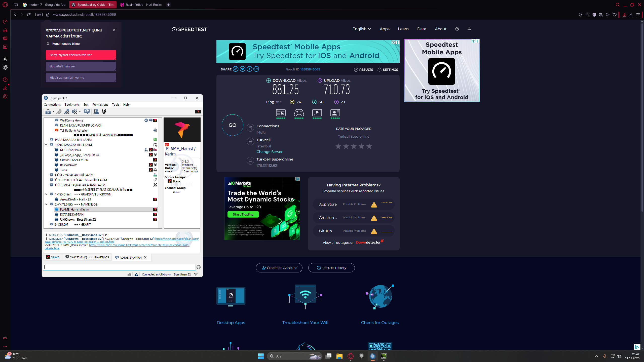Open File Explorer from the taskbar

click(x=339, y=356)
